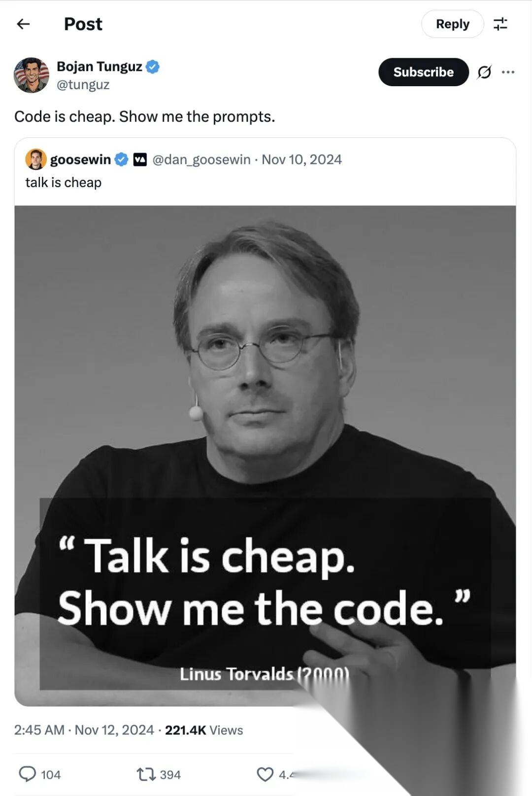Click the affiliate badge beside goosewin
The image size is (532, 796).
140,160
